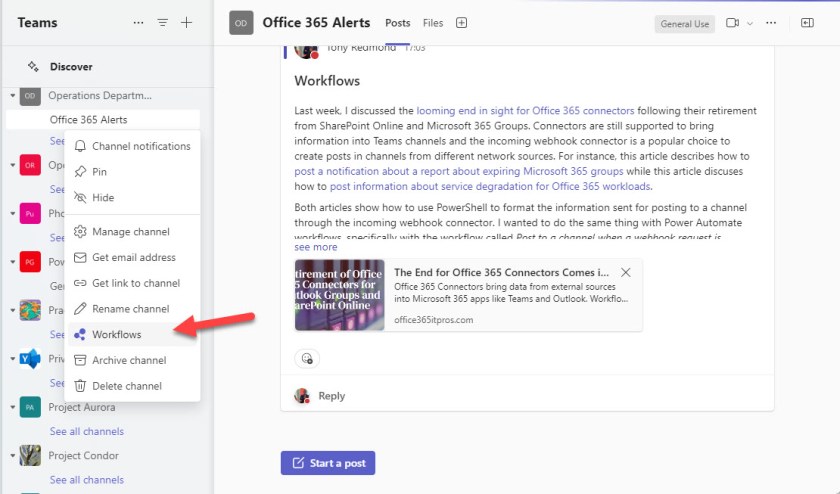Screen dimensions: 840x494
Task: Click office365itpros.com in preview card
Action: click(x=433, y=320)
